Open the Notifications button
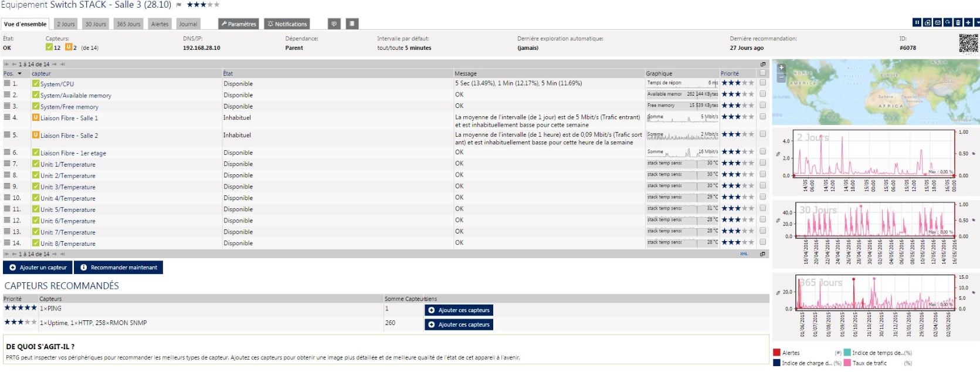Viewport: 980px width, 372px height. [287, 24]
